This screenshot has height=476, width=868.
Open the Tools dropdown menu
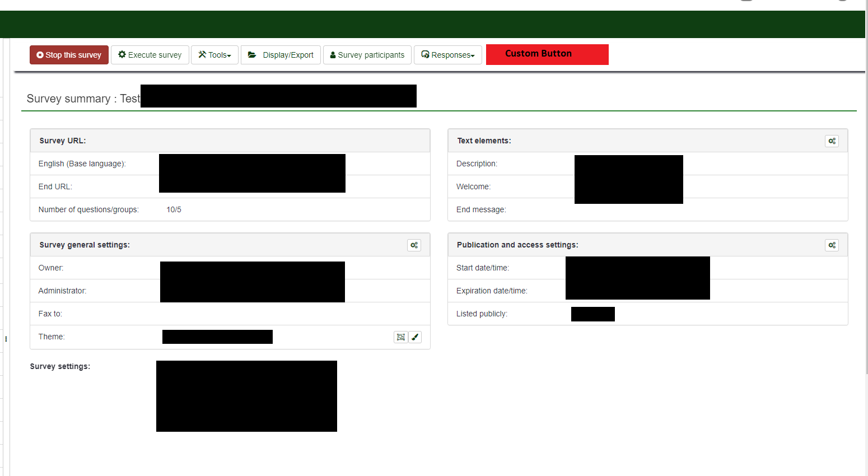click(x=214, y=55)
